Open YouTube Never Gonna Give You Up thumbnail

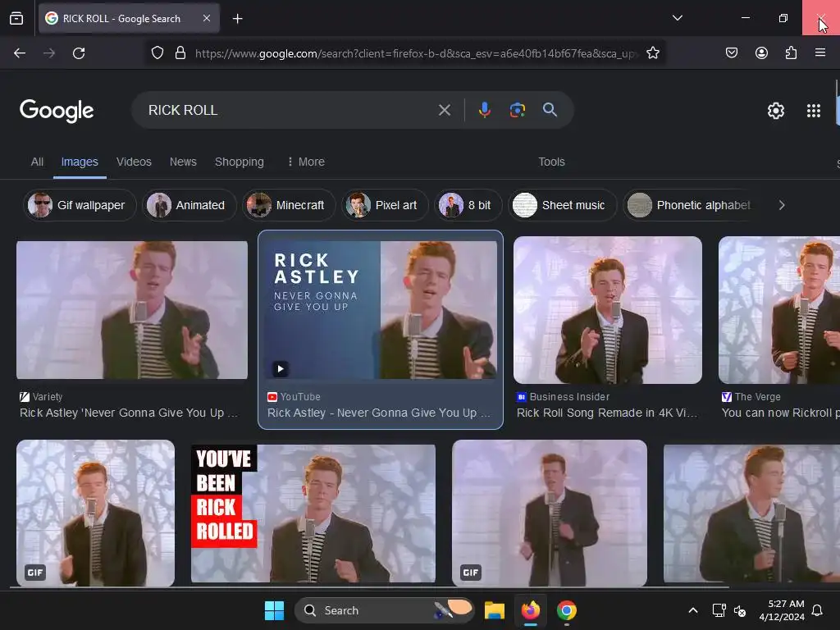[381, 309]
